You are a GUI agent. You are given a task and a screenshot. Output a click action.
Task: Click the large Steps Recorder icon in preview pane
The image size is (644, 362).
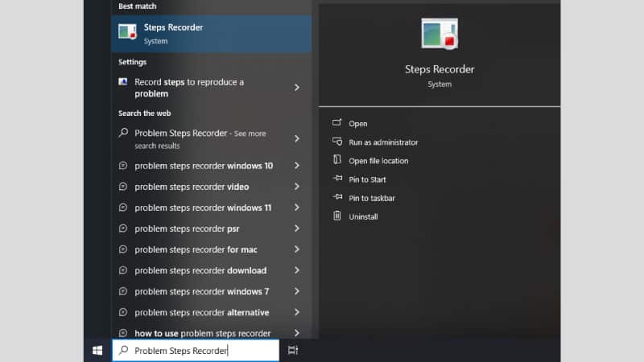click(440, 34)
